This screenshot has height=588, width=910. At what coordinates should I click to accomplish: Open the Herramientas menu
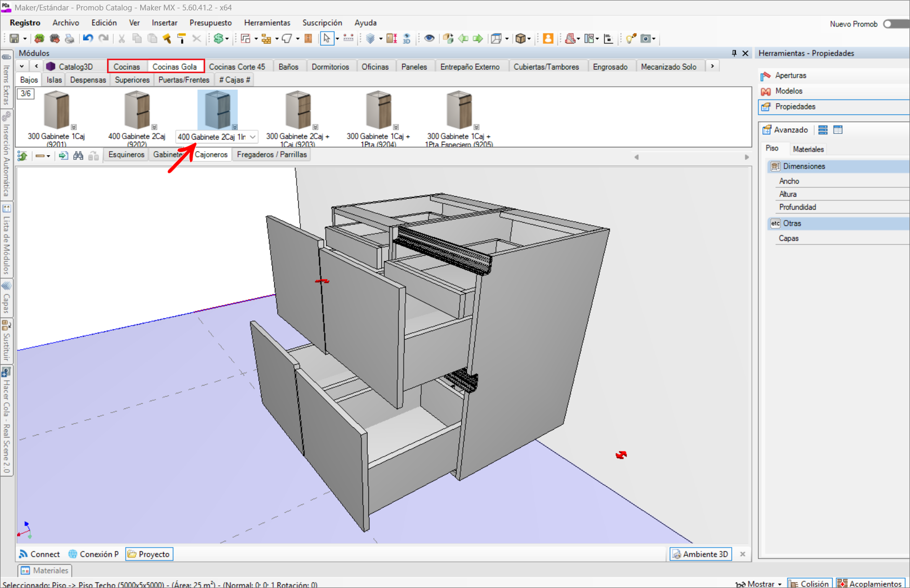pos(267,23)
